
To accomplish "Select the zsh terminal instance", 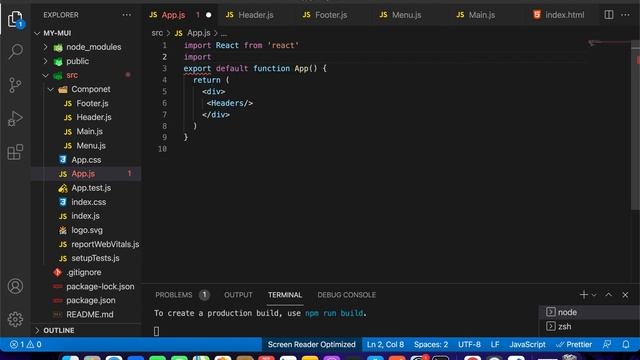I will (x=589, y=327).
